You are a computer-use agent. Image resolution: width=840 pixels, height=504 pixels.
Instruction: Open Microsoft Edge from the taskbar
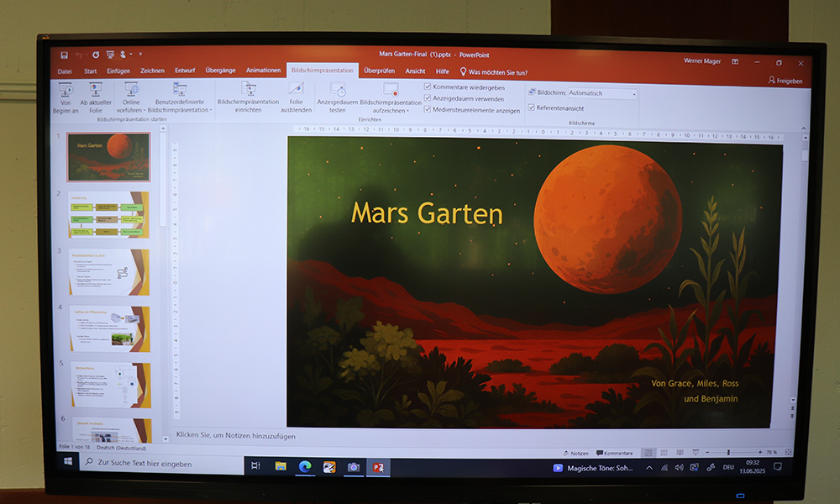pos(305,466)
